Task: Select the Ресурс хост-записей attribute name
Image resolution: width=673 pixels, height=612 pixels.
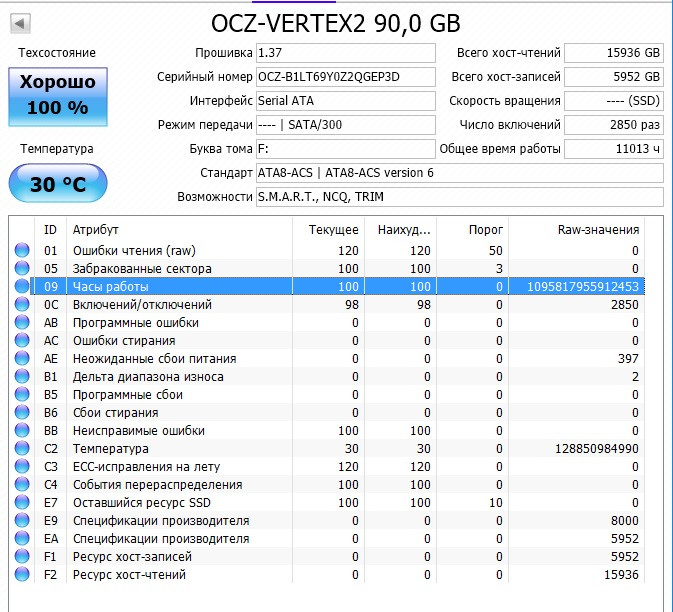Action: pos(132,557)
